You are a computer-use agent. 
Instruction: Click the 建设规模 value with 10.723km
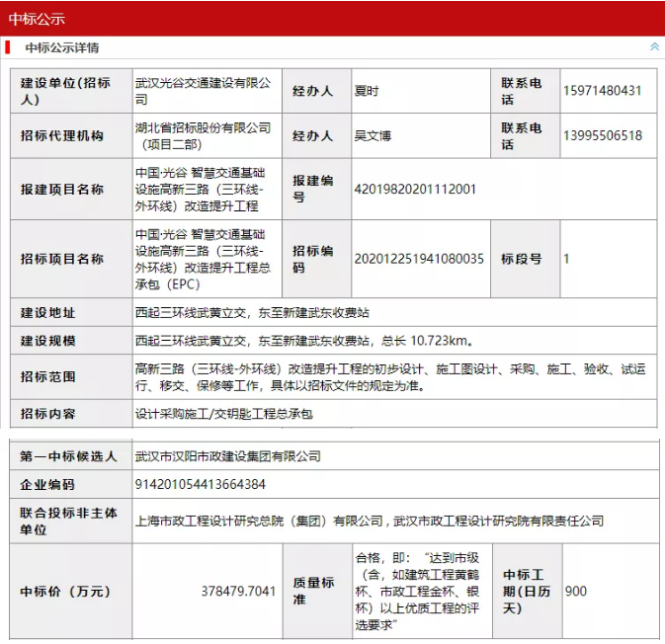304,341
